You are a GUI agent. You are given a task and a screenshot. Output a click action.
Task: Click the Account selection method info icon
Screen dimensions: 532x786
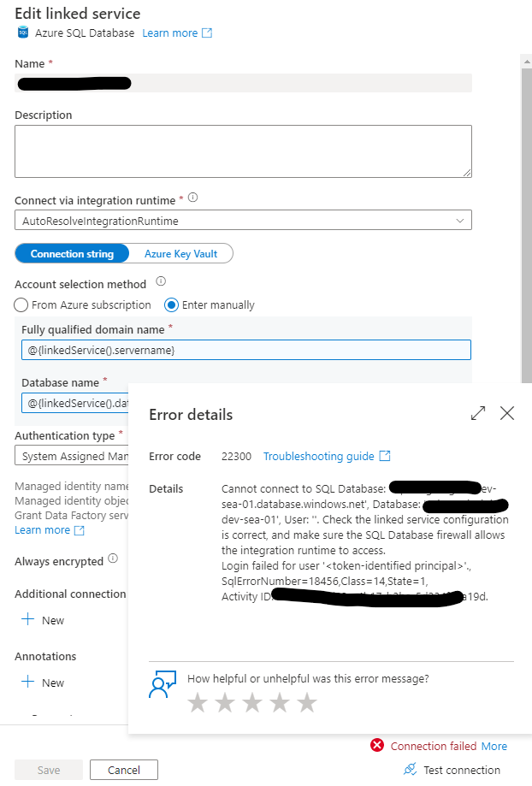pyautogui.click(x=161, y=281)
